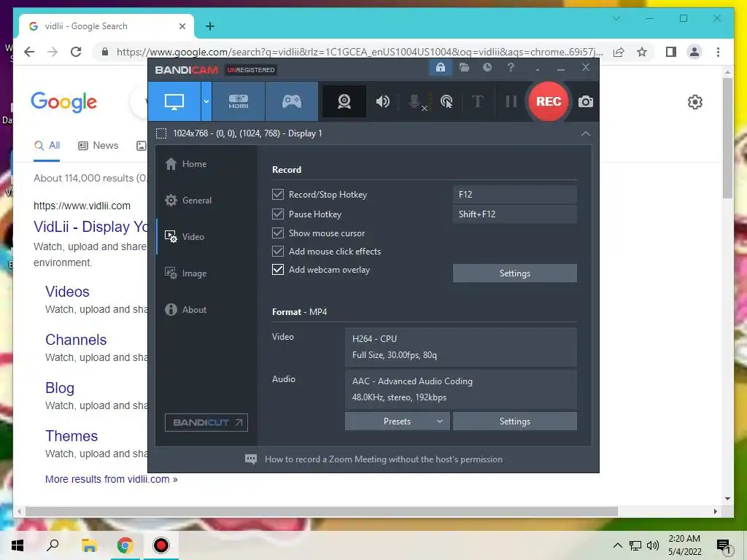Click the F12 record hotkey field
The width and height of the screenshot is (747, 560).
(514, 194)
